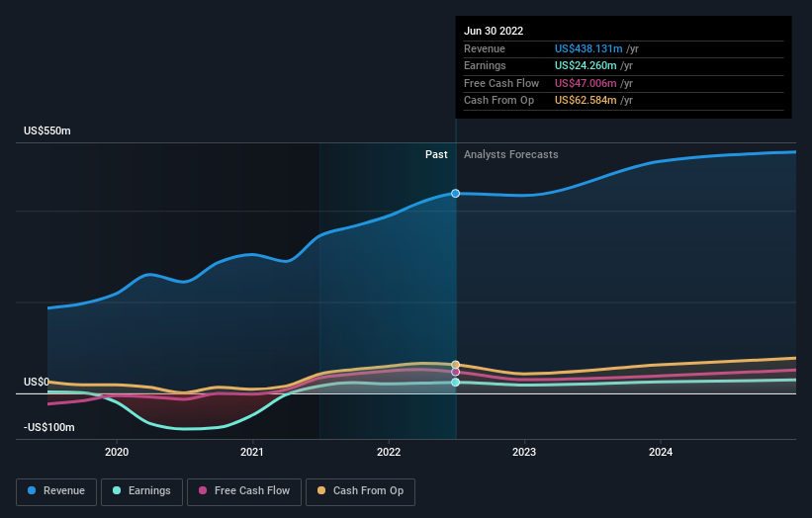Click the 2021 x-axis label

coord(251,452)
